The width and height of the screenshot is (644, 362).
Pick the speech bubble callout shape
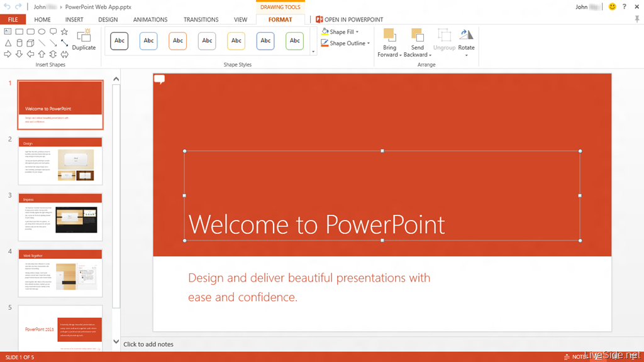(x=53, y=31)
